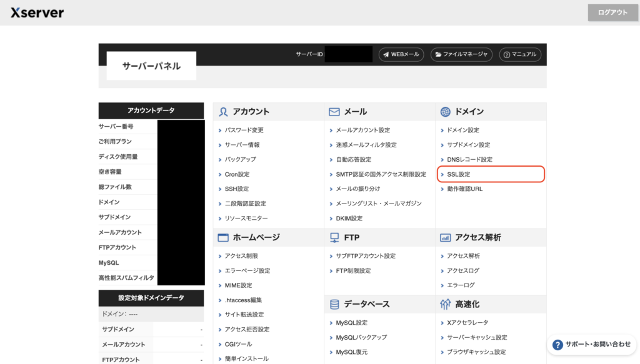Click the アクセス解析 chart icon
Viewport: 640px width, 364px height.
point(445,238)
